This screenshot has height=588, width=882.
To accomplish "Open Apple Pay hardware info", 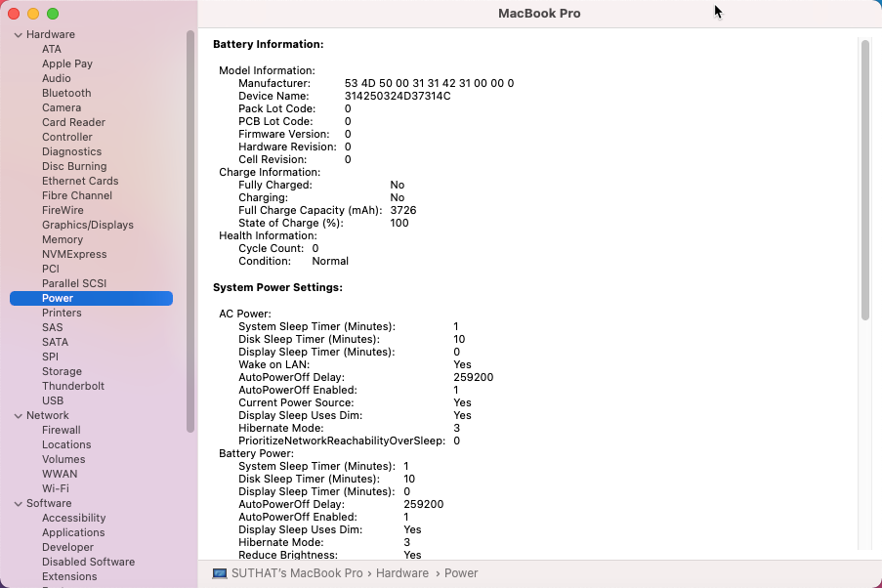I will click(x=67, y=63).
